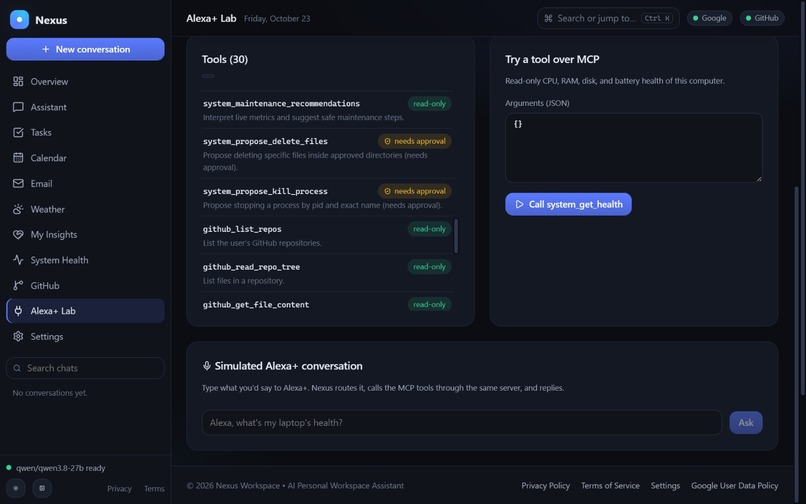Click the Friday, October 23 date label
The image size is (806, 504).
click(x=277, y=19)
